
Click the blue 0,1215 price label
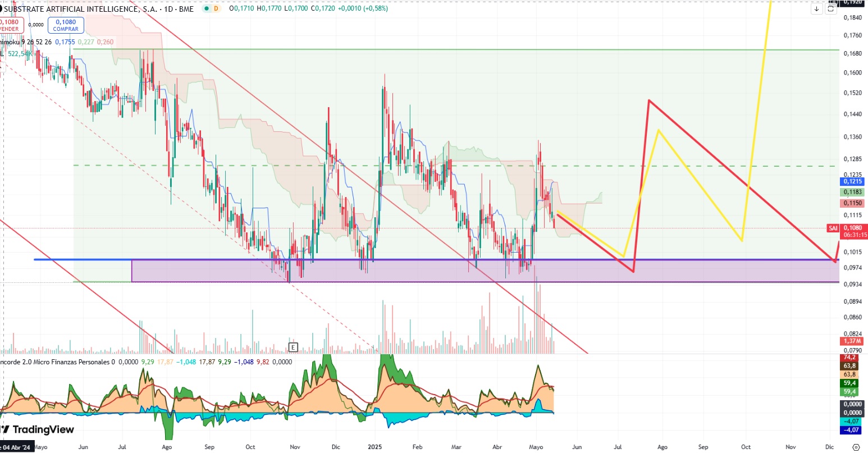pos(852,181)
